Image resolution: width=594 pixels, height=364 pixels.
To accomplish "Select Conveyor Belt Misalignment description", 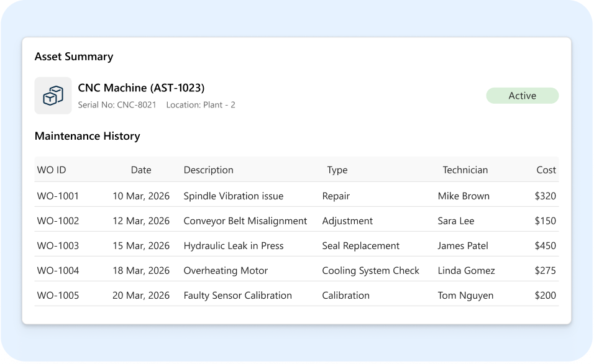I will pos(245,221).
